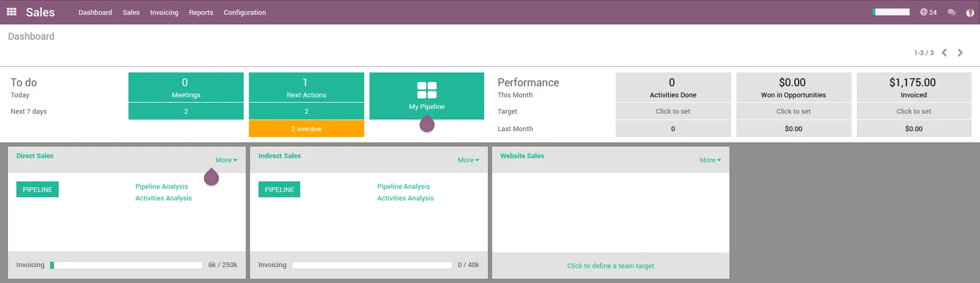The image size is (980, 283).
Task: Click the tour tip drop under Direct Sales More
Action: point(211,177)
